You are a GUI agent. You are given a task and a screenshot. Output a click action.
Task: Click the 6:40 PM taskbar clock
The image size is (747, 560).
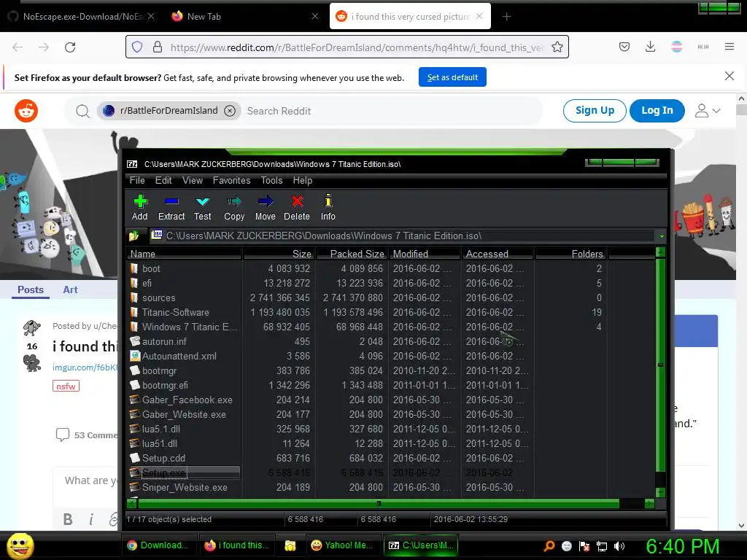pos(682,546)
